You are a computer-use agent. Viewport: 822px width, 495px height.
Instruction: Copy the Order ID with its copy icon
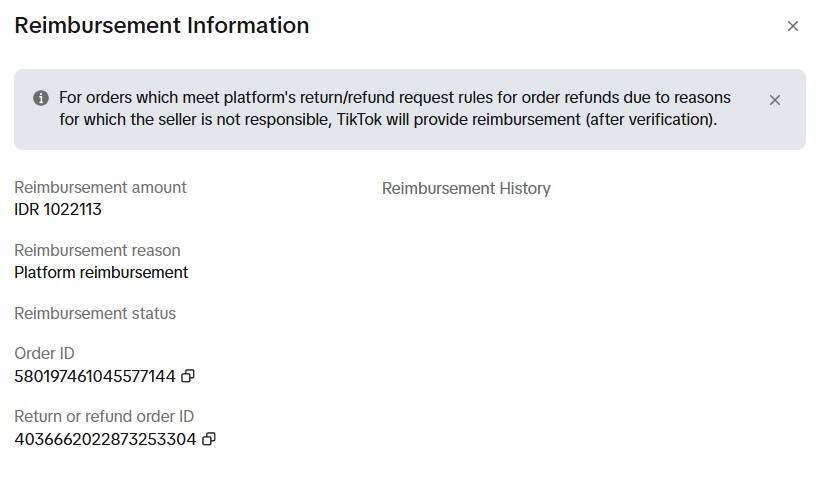coord(188,376)
